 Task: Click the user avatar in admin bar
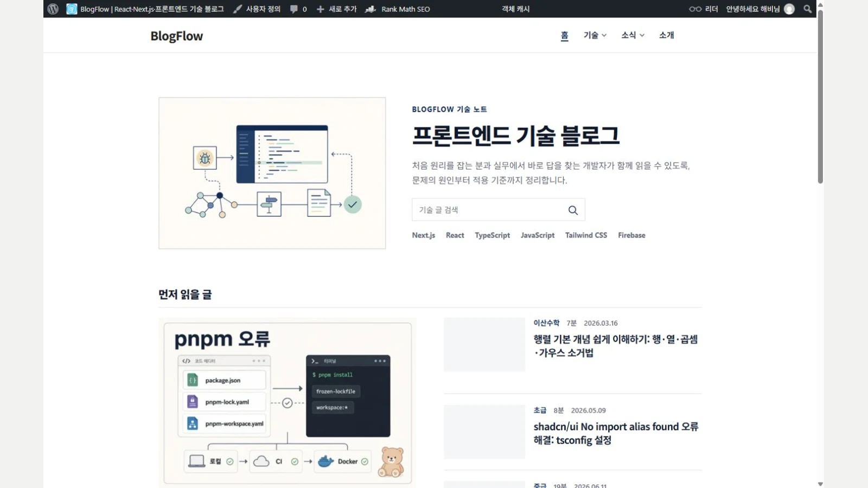tap(789, 9)
